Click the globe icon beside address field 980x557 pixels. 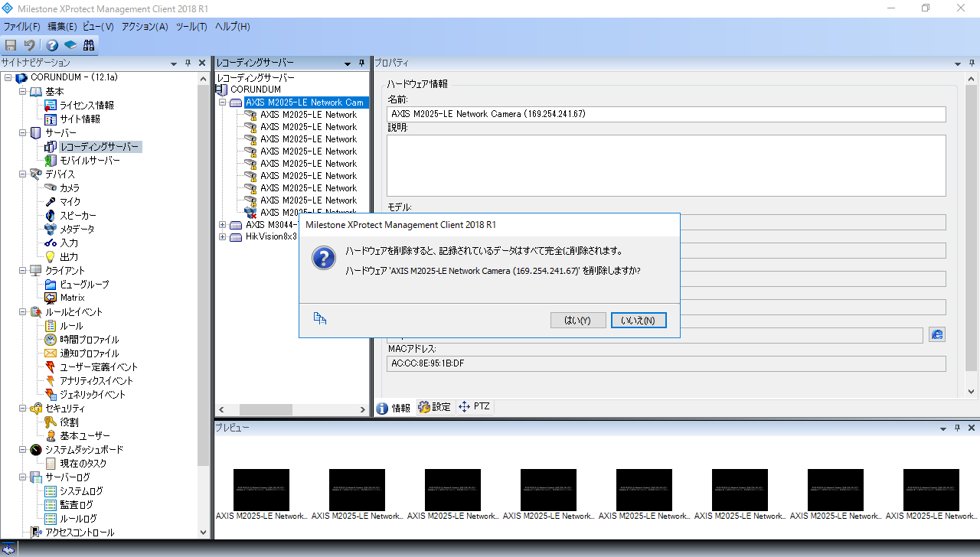[x=937, y=335]
